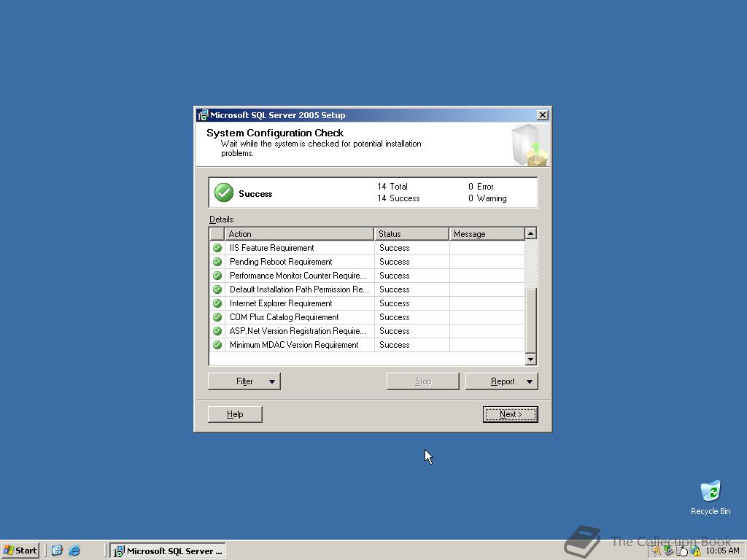The image size is (747, 560).
Task: Click the details list vertical scrollbar thumb
Action: (x=531, y=320)
